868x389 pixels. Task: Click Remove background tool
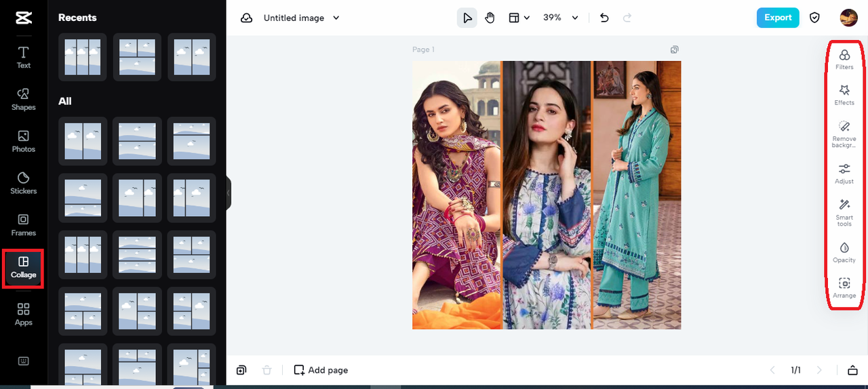click(x=844, y=134)
